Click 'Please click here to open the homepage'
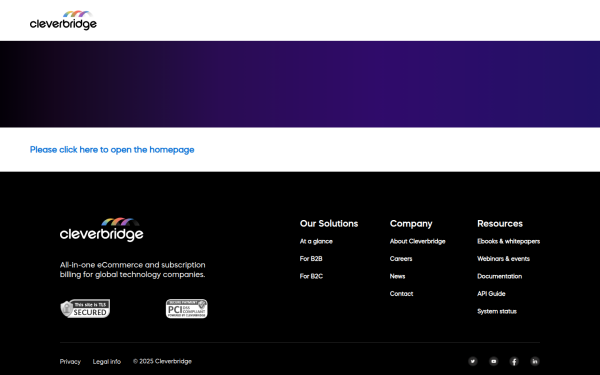600x375 pixels. point(112,150)
